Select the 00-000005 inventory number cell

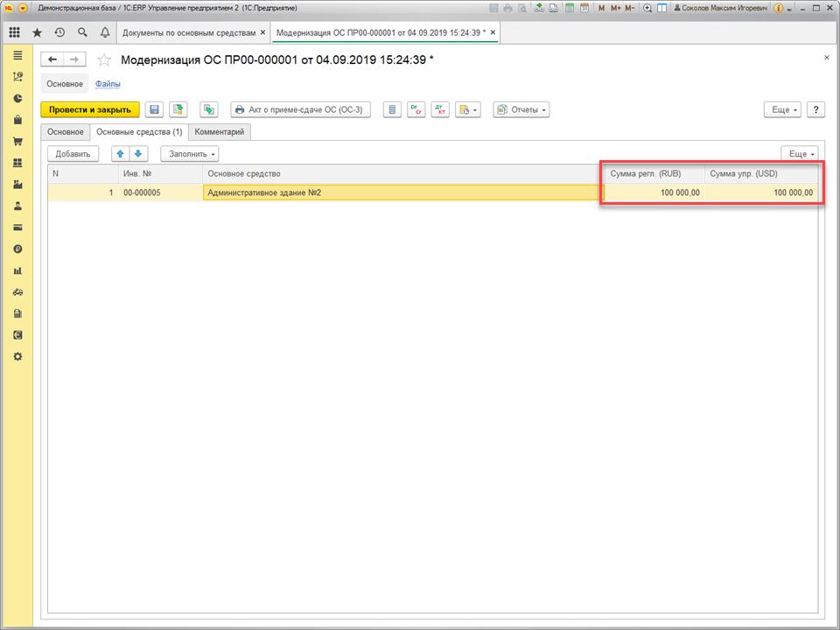coord(160,192)
